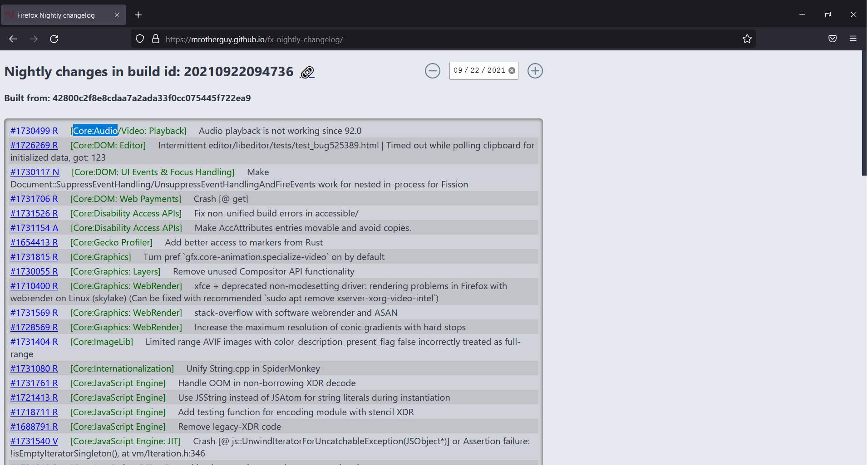Open bug #1688791 R about legacy-XDR removal

click(34, 427)
